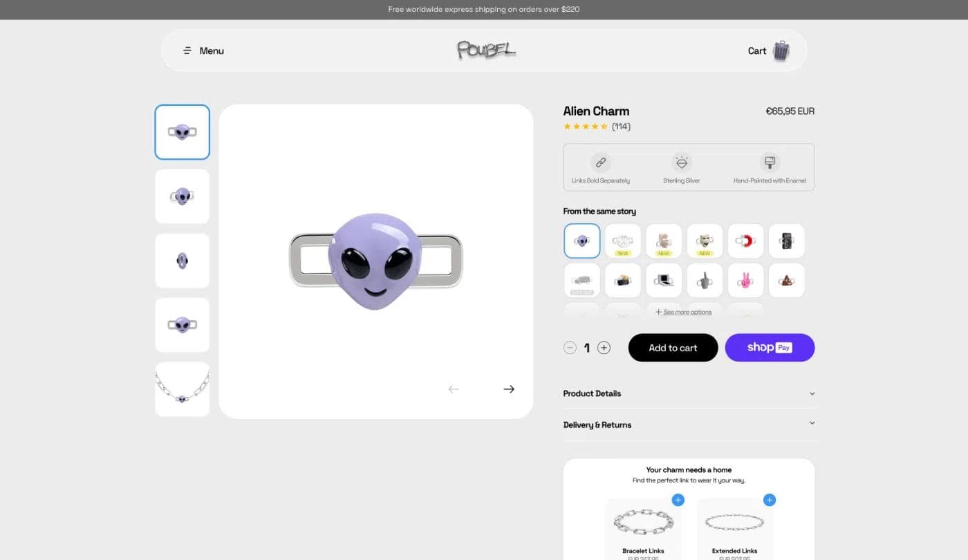This screenshot has width=968, height=560.
Task: Expand the Product Details section
Action: (689, 393)
